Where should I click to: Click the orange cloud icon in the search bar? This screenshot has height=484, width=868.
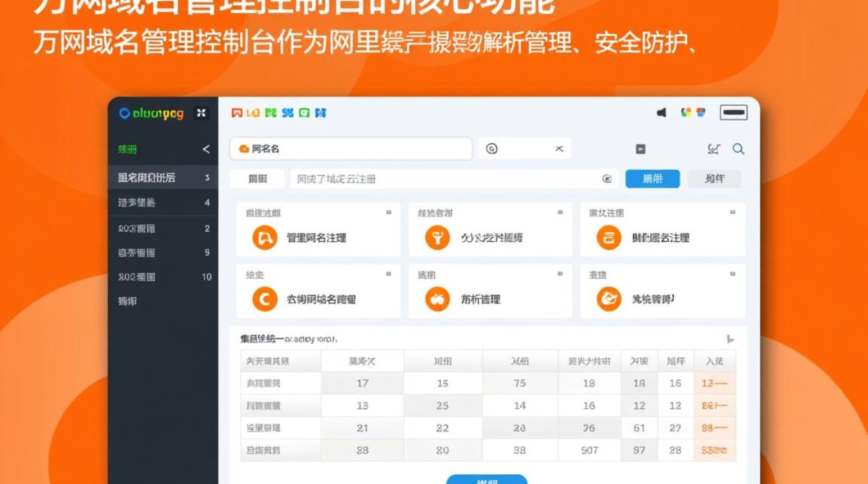point(243,148)
